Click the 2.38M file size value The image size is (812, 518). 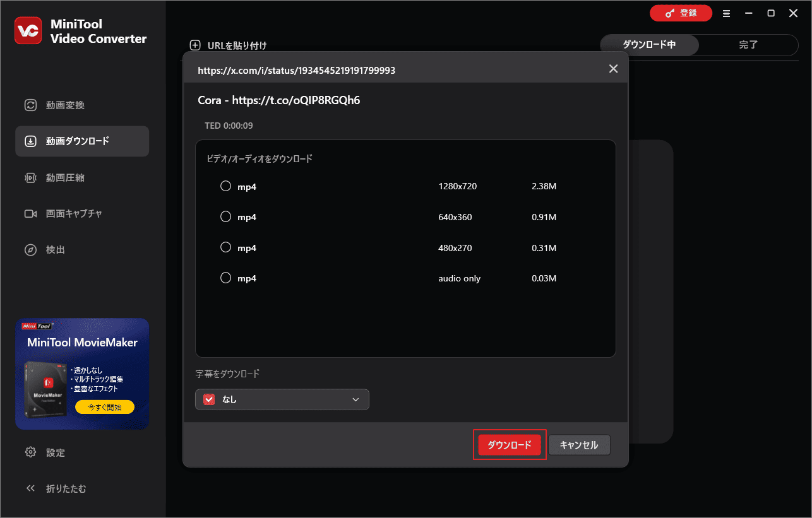click(544, 186)
